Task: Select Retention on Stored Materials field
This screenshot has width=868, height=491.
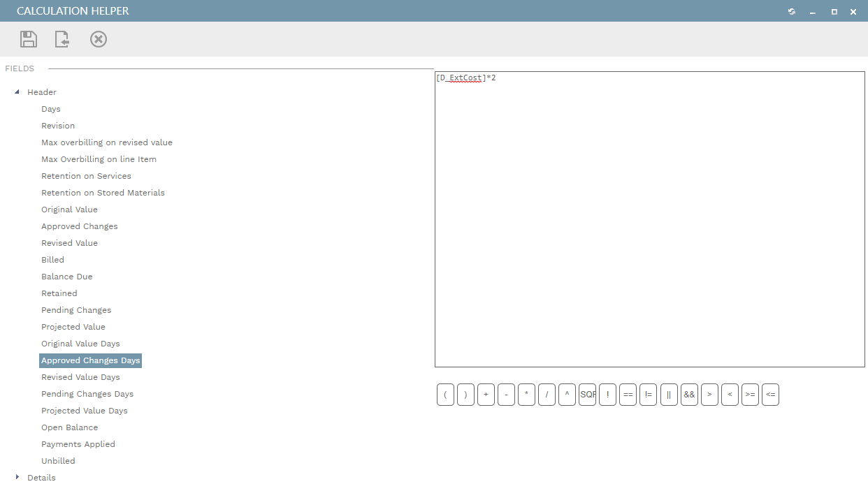Action: pos(103,193)
